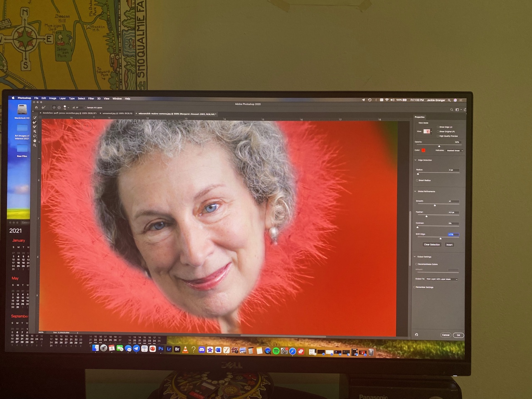Click the reset workspace arrow icon

click(x=416, y=335)
